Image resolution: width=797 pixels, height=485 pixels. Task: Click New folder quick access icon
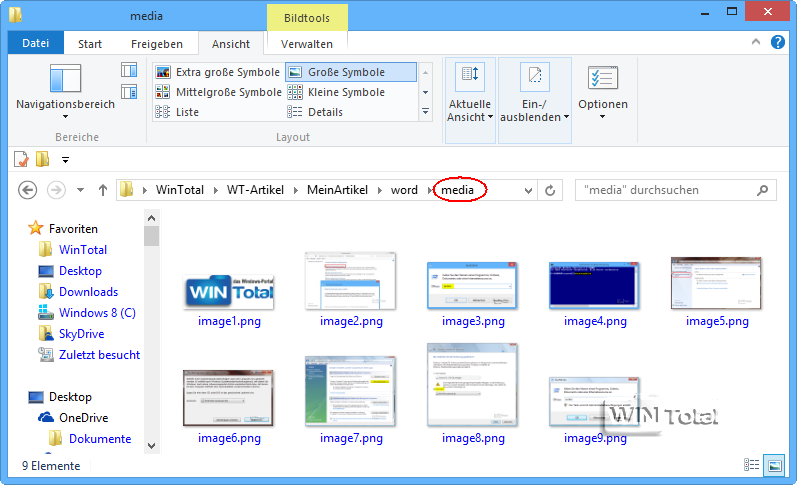pyautogui.click(x=43, y=160)
